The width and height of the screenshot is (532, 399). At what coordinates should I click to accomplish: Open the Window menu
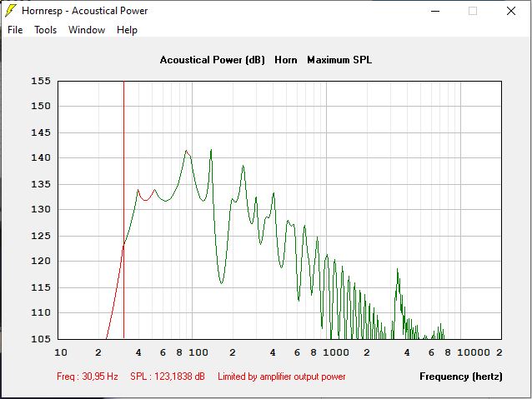coord(87,30)
